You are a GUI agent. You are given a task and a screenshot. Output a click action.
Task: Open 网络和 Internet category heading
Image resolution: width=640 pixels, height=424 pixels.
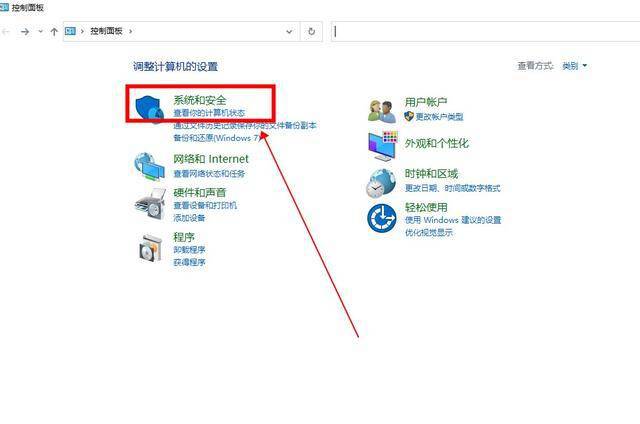point(211,159)
